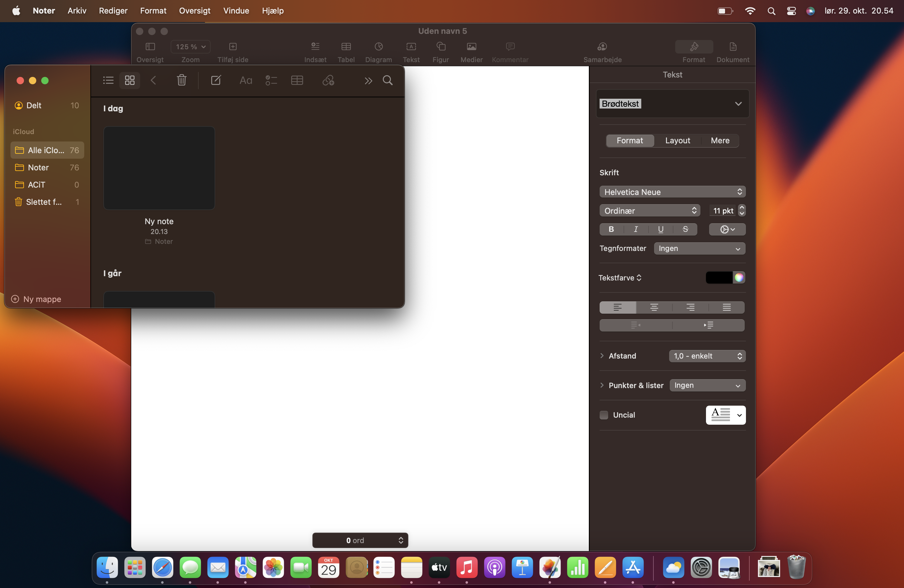Click the search magnifier in Notes toolbar
This screenshot has height=588, width=904.
point(387,80)
